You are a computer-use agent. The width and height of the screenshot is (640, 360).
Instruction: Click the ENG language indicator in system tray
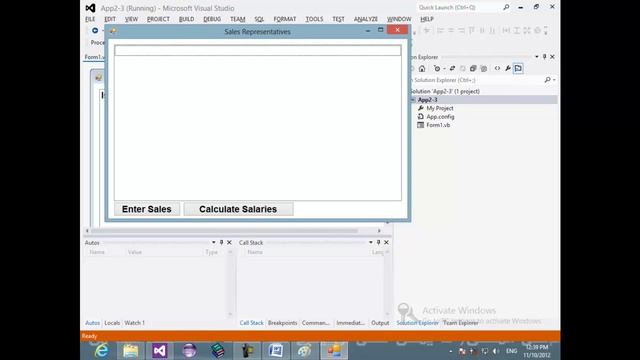511,351
